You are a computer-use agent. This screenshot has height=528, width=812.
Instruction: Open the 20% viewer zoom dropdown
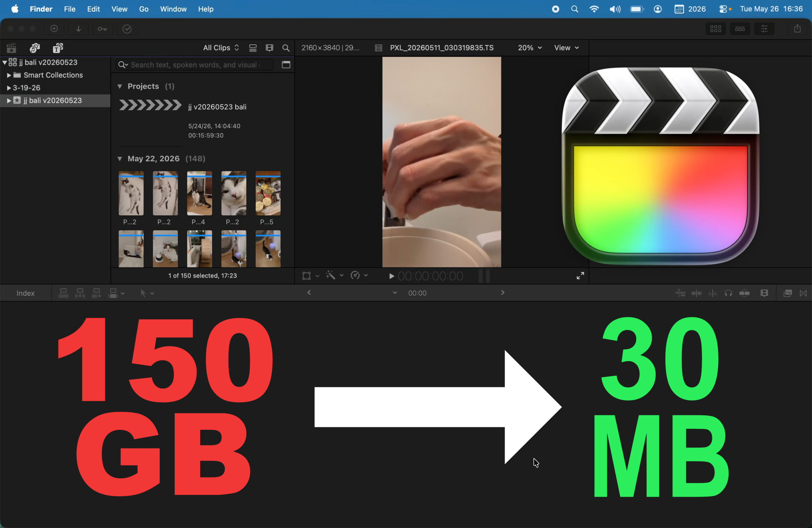(529, 48)
